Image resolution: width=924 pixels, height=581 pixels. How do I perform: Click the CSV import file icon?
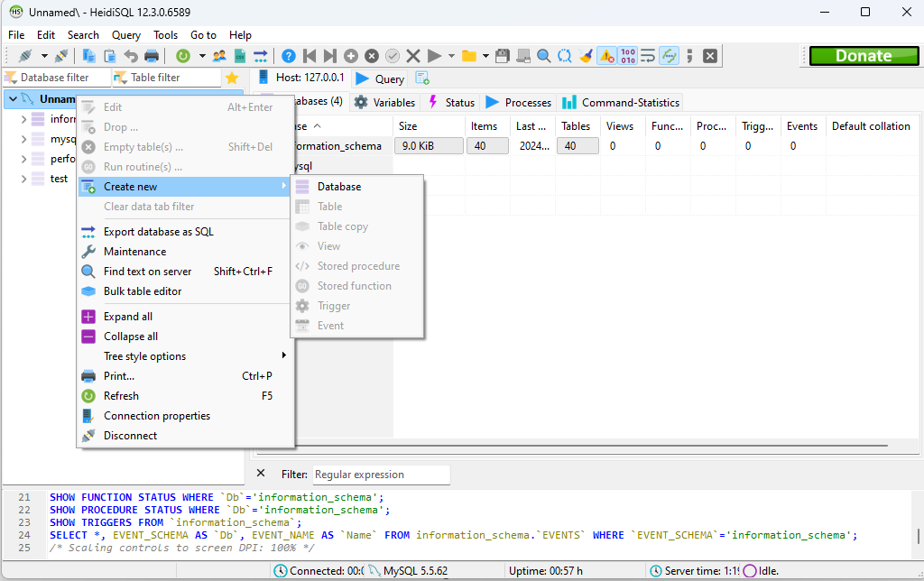click(240, 56)
